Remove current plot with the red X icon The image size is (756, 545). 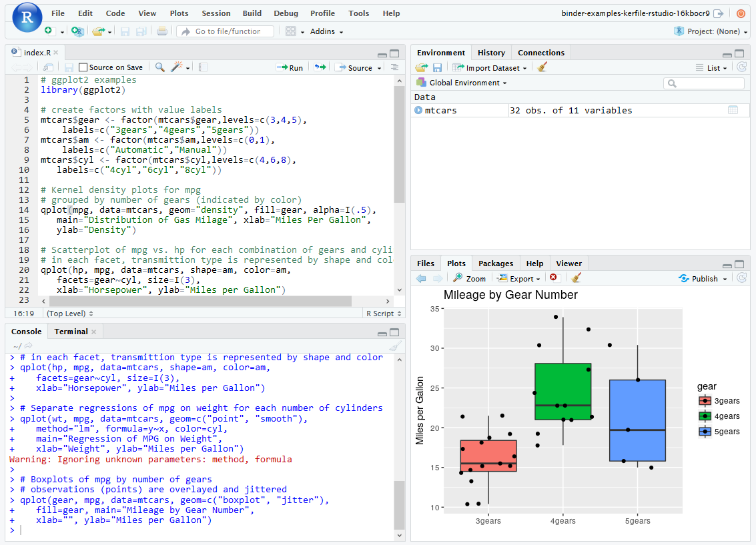554,278
